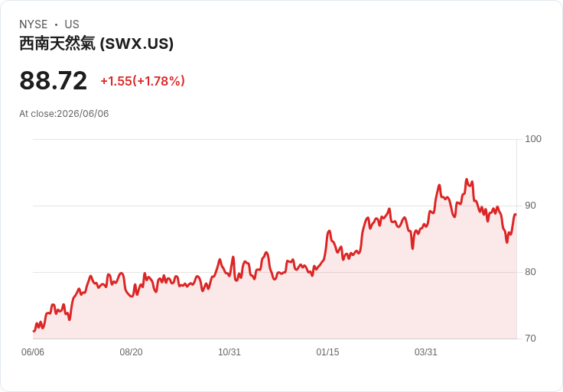Click the 06/06 date axis label

pos(33,352)
